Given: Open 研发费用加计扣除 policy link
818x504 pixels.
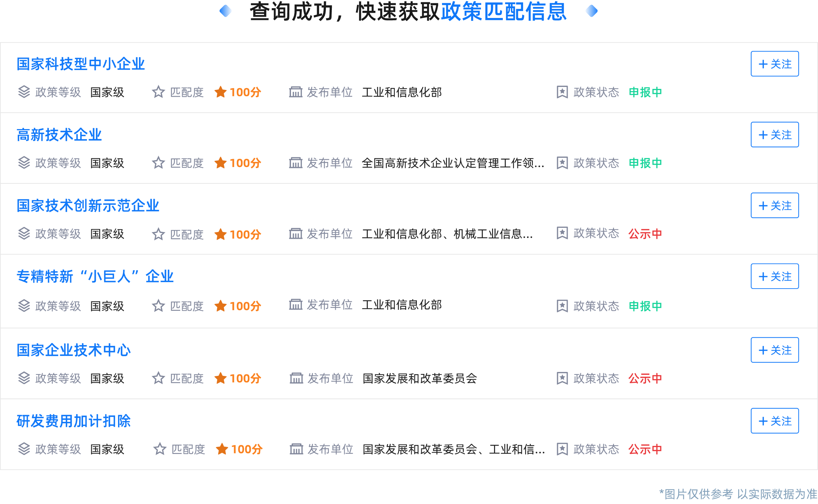Looking at the screenshot, I should point(74,421).
